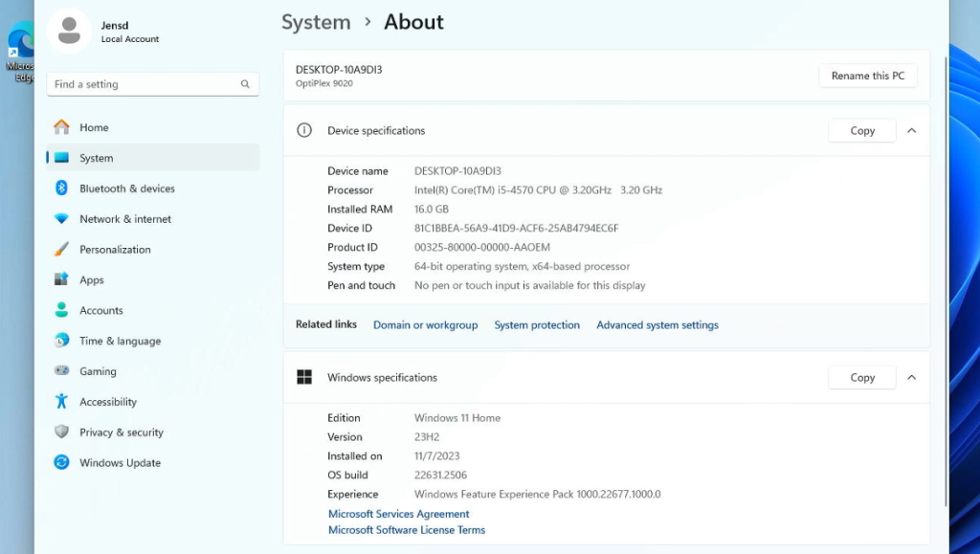Click the Gaming controller icon
This screenshot has height=554, width=980.
(x=61, y=370)
